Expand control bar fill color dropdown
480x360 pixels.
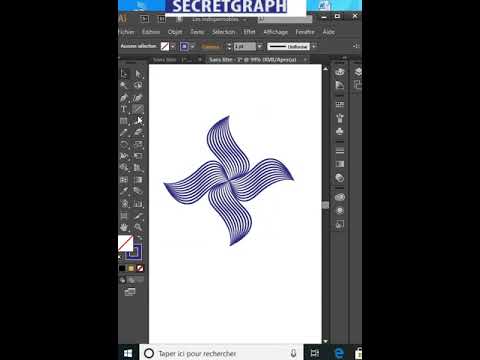tap(173, 46)
